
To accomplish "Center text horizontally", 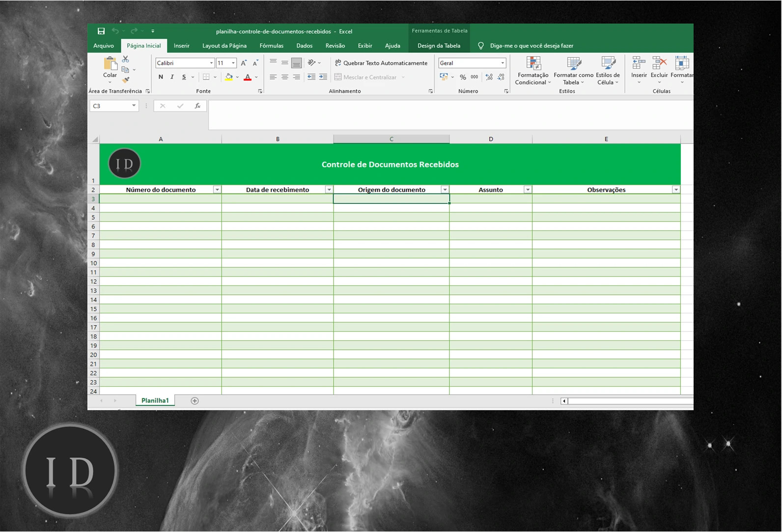I will 285,77.
